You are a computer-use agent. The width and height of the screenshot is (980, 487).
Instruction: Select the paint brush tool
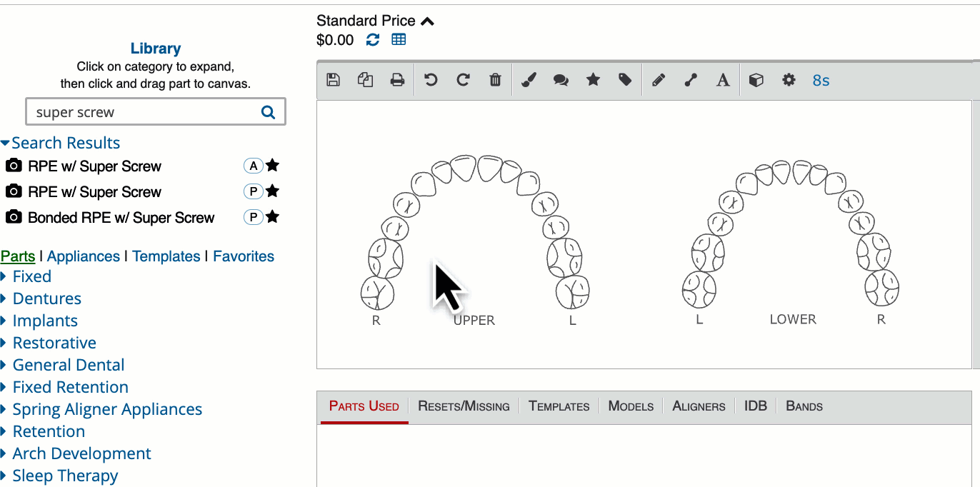click(x=529, y=80)
